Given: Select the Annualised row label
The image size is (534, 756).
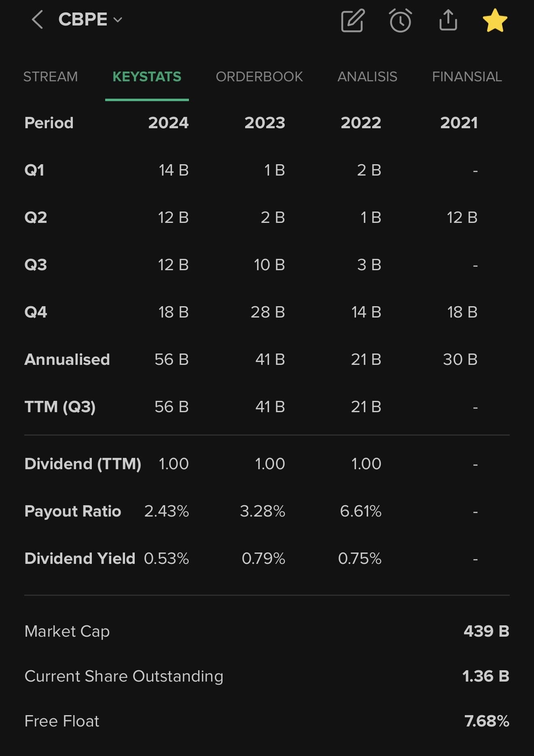Looking at the screenshot, I should [67, 359].
